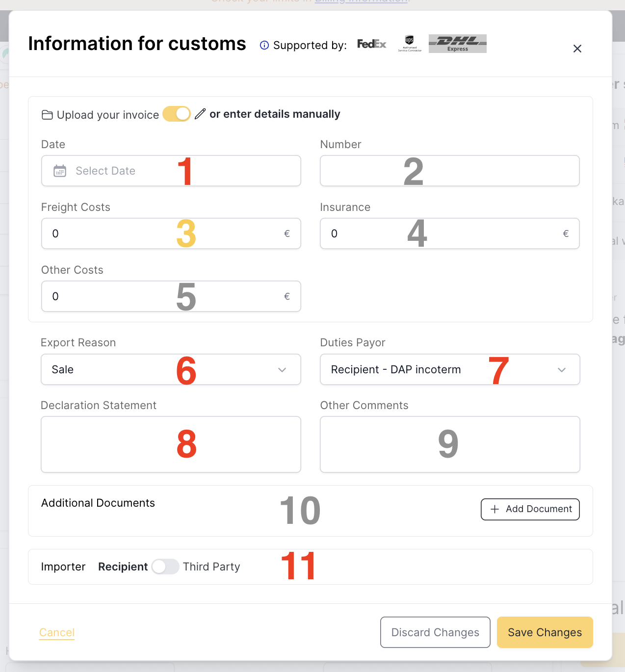This screenshot has height=672, width=625.
Task: Click the DHL Express logo
Action: click(457, 44)
